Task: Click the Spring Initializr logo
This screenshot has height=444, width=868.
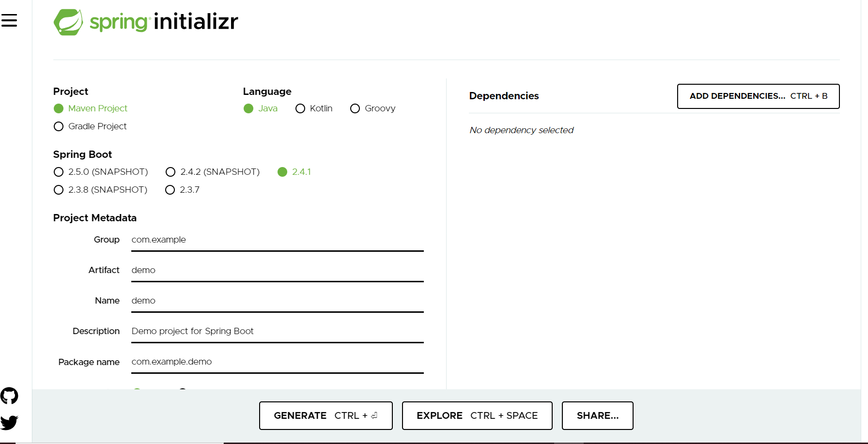Action: 146,22
